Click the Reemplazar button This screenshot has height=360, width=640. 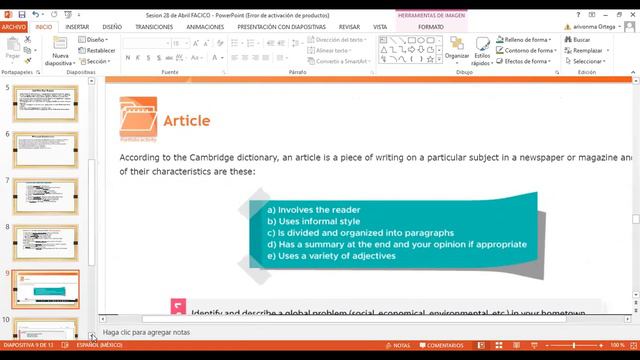[x=587, y=50]
